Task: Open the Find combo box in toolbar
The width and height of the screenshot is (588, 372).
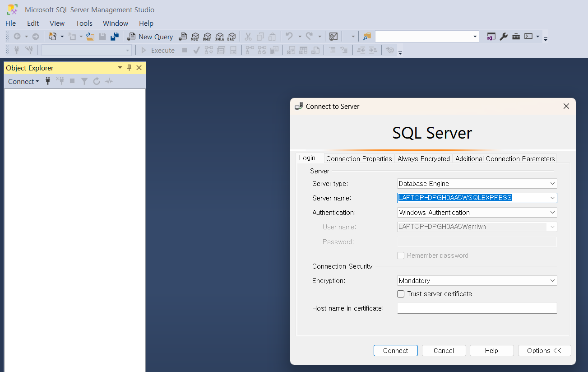Action: pyautogui.click(x=427, y=37)
